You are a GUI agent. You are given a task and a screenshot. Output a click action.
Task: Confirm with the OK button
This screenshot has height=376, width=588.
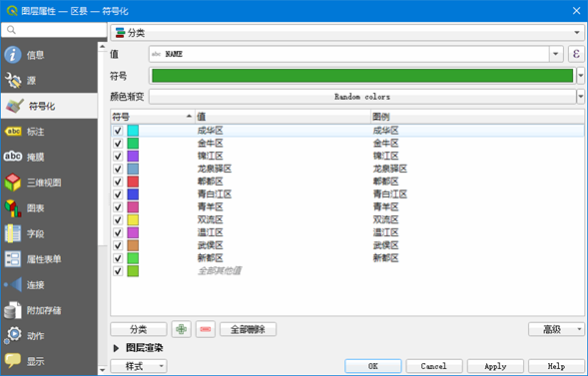[373, 366]
